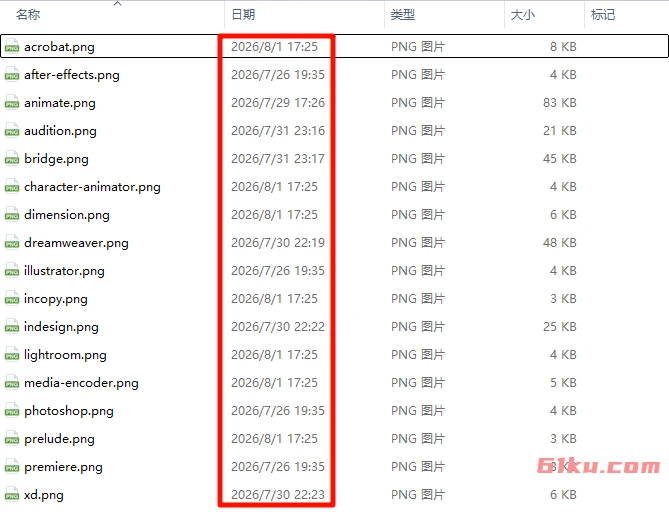Click the PNG icon of illustrator.png

tap(12, 271)
